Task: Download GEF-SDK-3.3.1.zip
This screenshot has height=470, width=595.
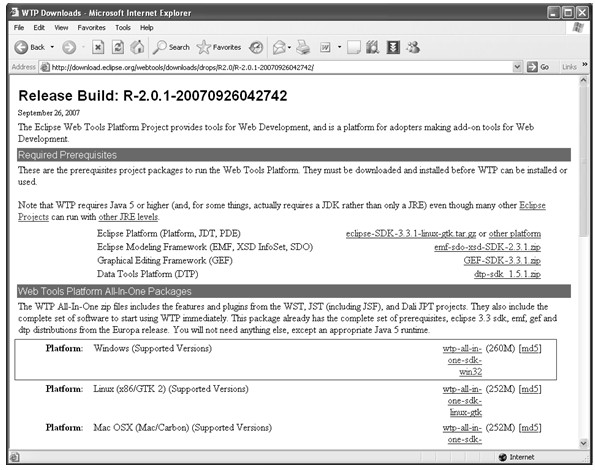Action: pyautogui.click(x=502, y=261)
